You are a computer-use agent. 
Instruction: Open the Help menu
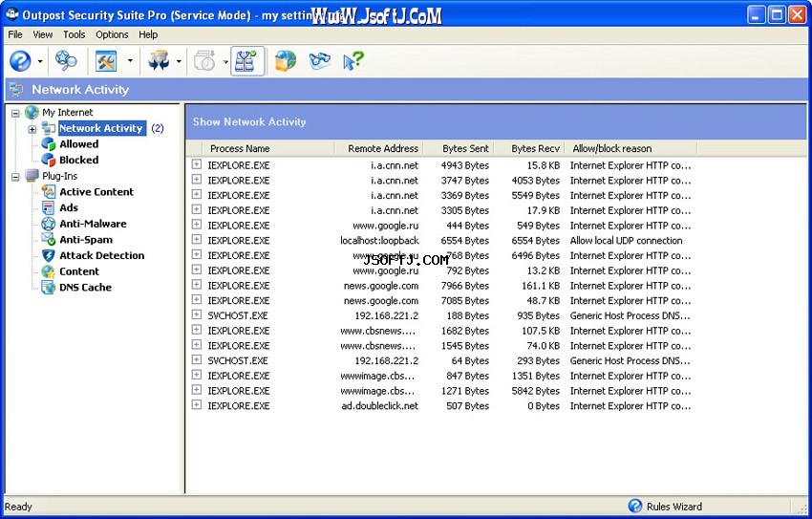(x=148, y=34)
